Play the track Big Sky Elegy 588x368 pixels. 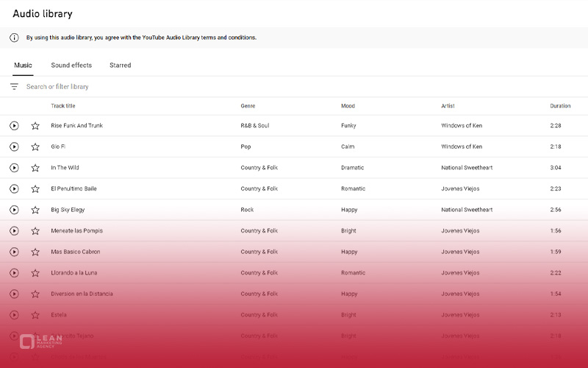[x=14, y=210]
